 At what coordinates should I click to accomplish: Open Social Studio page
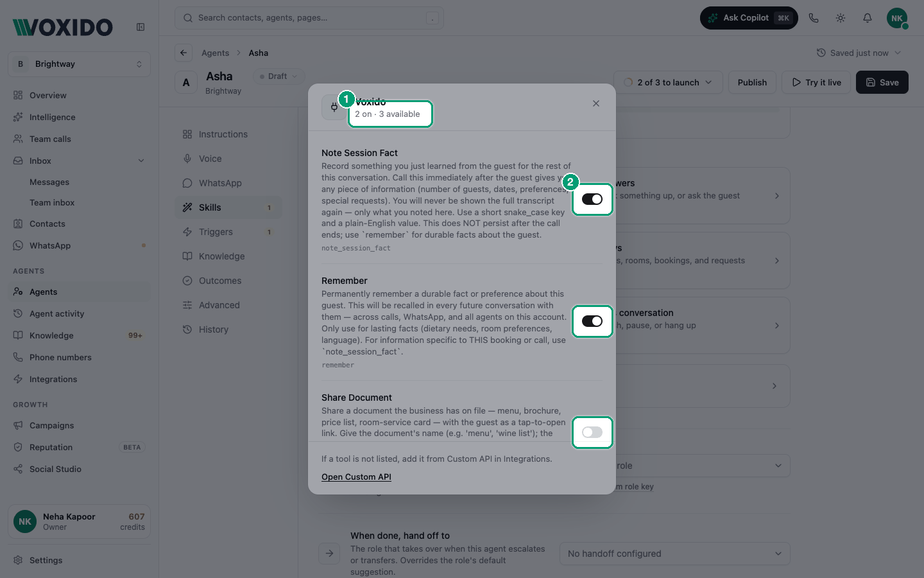tap(80, 469)
